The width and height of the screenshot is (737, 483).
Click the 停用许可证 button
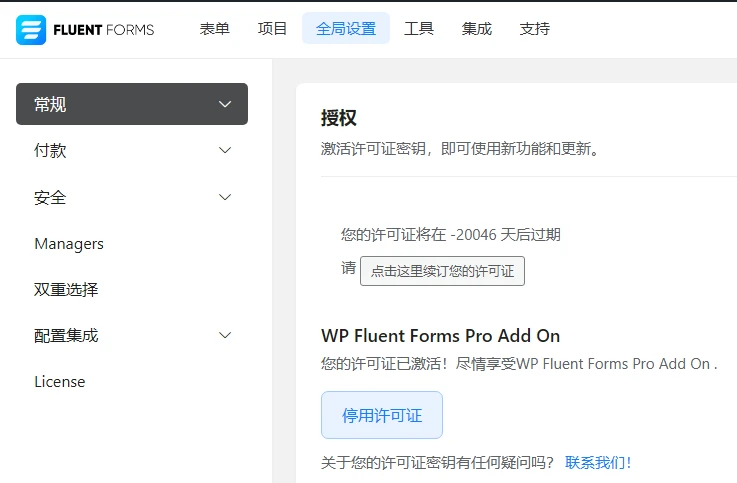(382, 415)
